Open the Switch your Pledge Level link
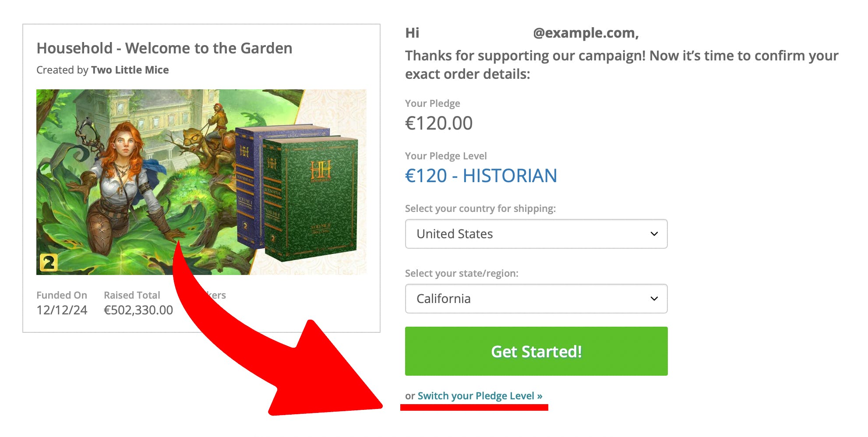 pyautogui.click(x=480, y=396)
